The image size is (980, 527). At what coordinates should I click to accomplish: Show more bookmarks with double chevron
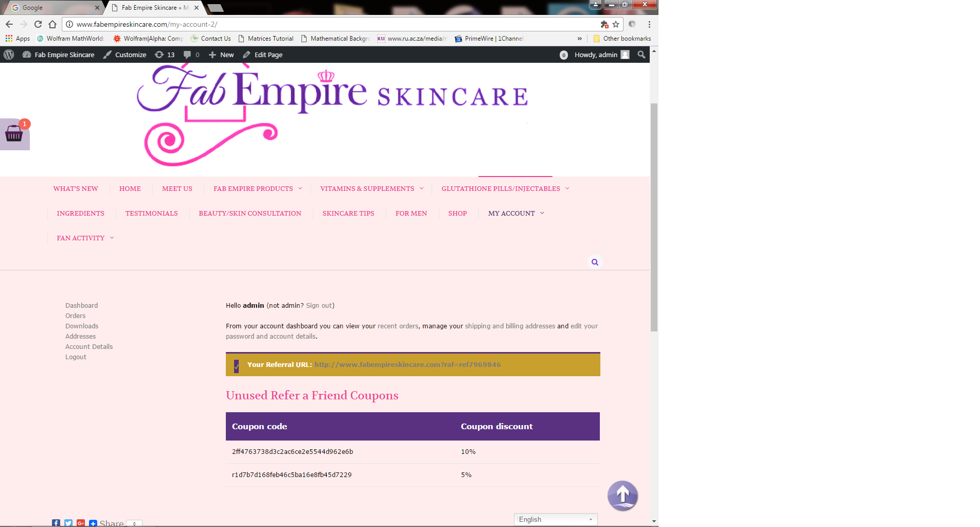[x=580, y=39]
